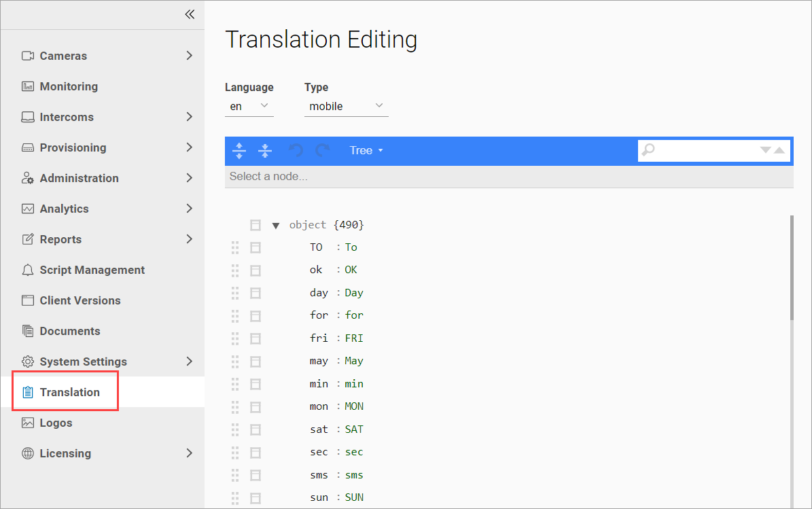Open Monitoring in the sidebar
Image resolution: width=812 pixels, height=509 pixels.
(x=69, y=86)
